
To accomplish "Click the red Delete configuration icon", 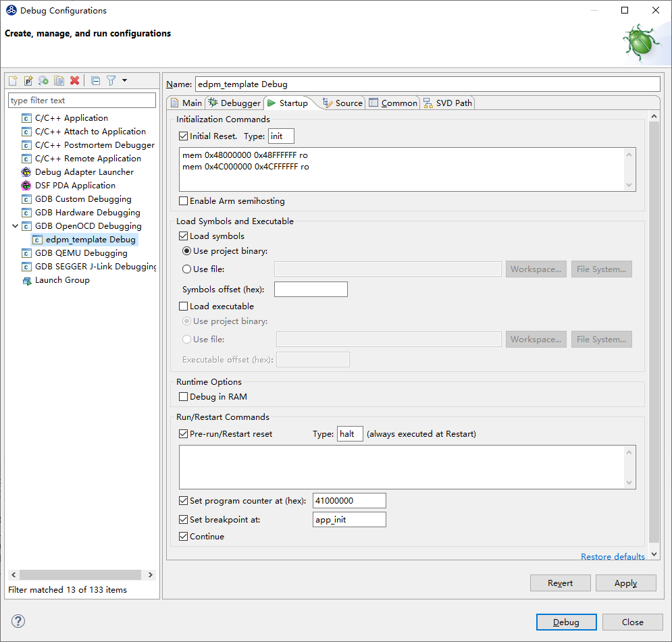I will 74,80.
